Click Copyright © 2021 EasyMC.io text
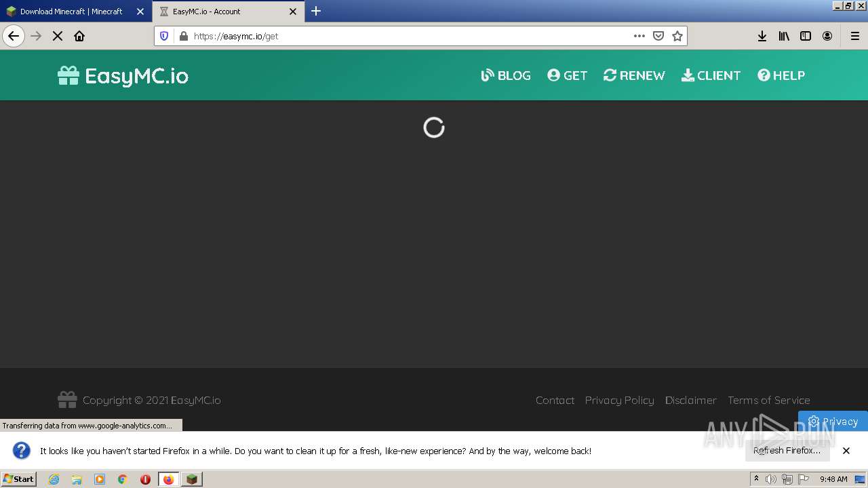The width and height of the screenshot is (868, 488). (x=152, y=400)
